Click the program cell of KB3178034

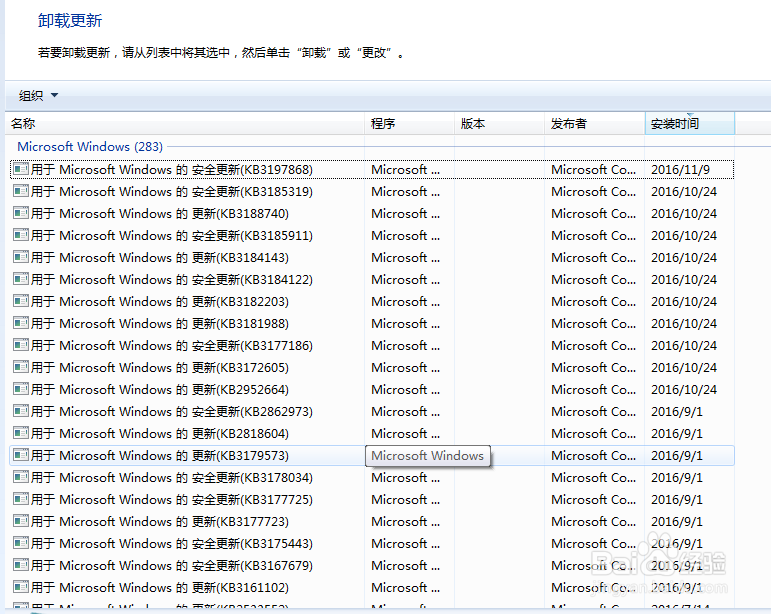(406, 478)
